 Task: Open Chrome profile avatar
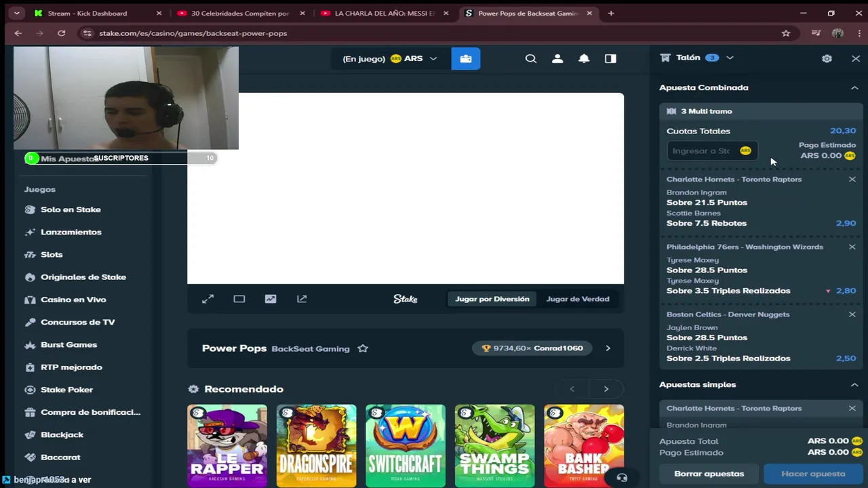point(837,33)
